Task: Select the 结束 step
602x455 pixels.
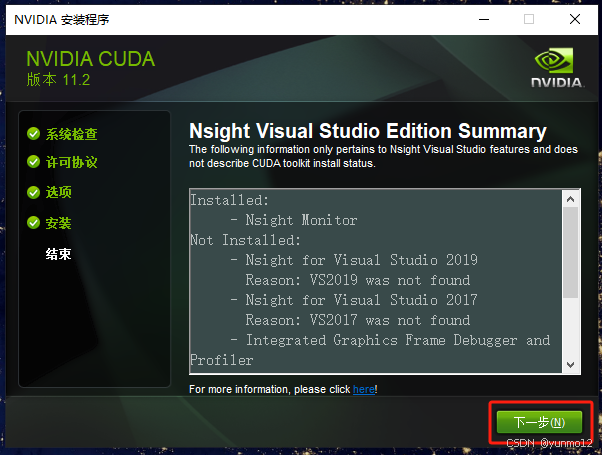Action: pyautogui.click(x=58, y=254)
